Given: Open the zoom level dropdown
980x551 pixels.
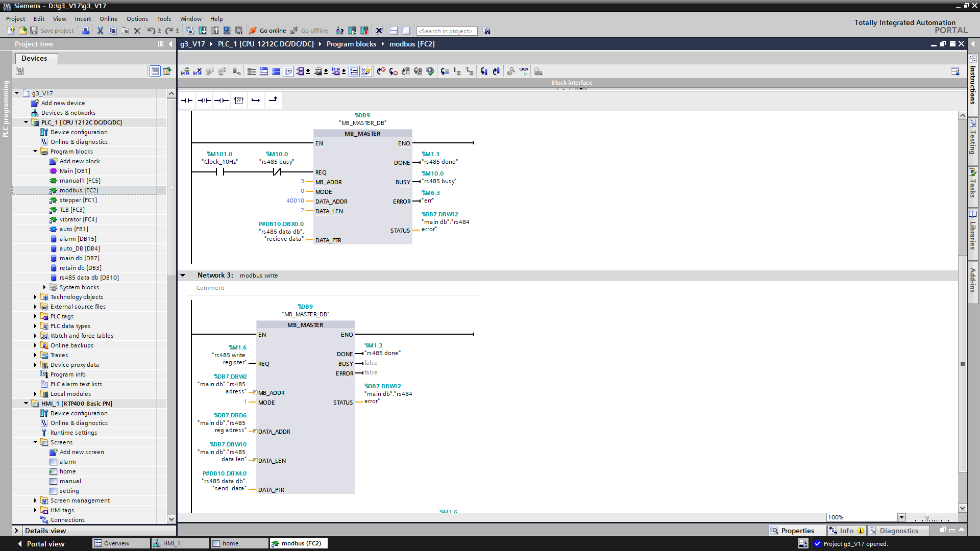Looking at the screenshot, I should point(901,517).
